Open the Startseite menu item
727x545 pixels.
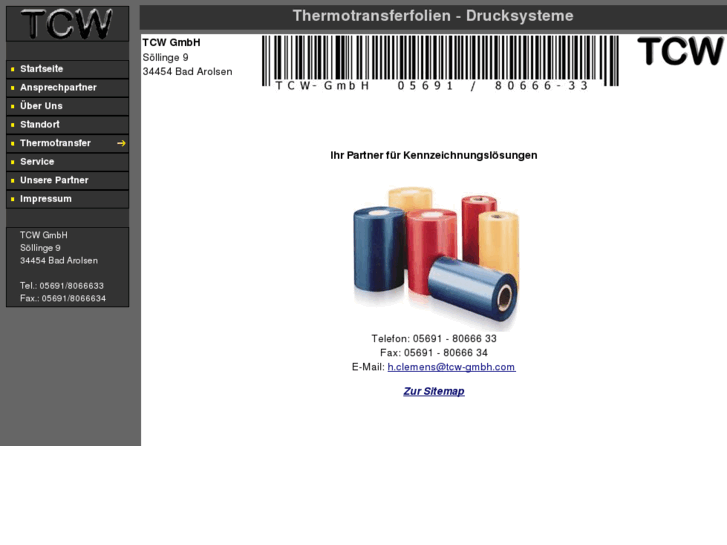tap(67, 69)
